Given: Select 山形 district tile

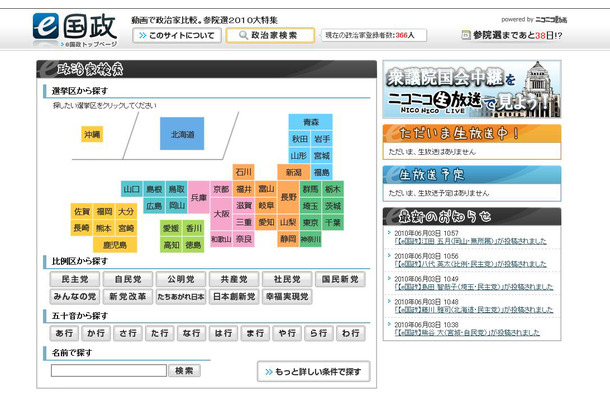Looking at the screenshot, I should pyautogui.click(x=300, y=156).
